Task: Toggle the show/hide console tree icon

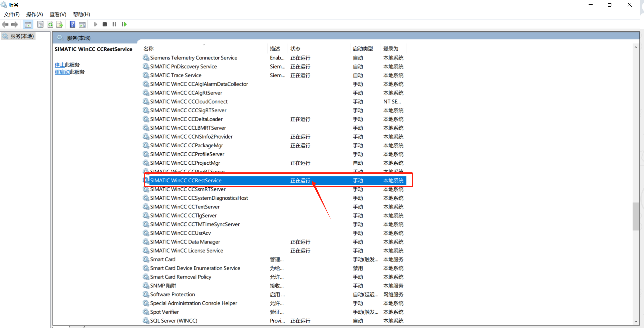Action: pos(28,24)
